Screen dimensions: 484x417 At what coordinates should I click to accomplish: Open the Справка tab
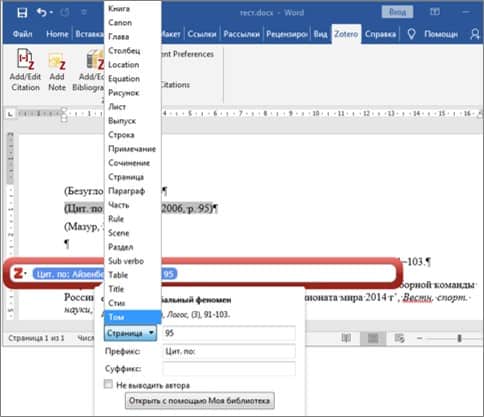click(x=380, y=34)
